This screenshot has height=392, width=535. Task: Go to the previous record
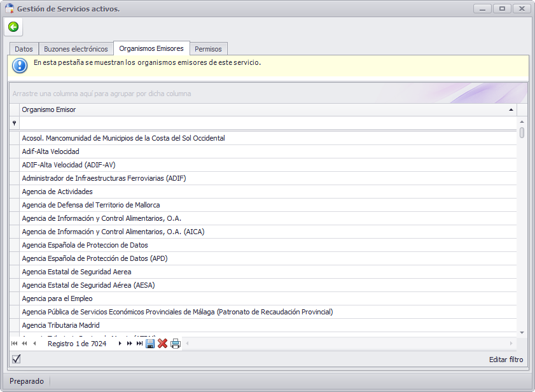pos(34,344)
